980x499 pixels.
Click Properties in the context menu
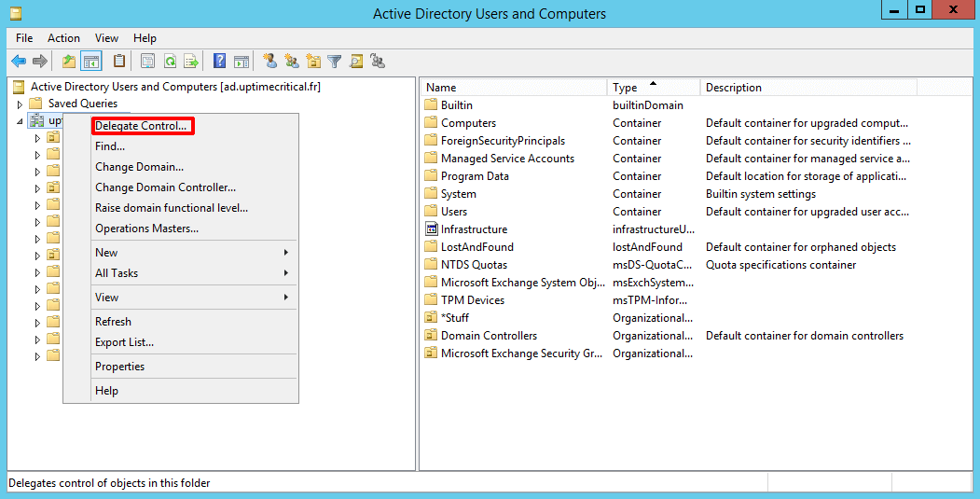coord(192,367)
